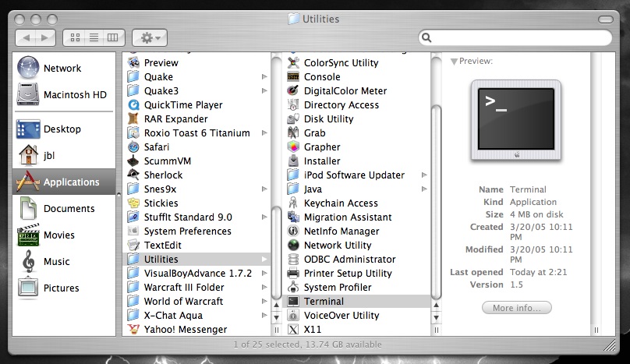Screen dimensions: 630x364
Task: Open the Action gear dropdown menu
Action: 149,37
